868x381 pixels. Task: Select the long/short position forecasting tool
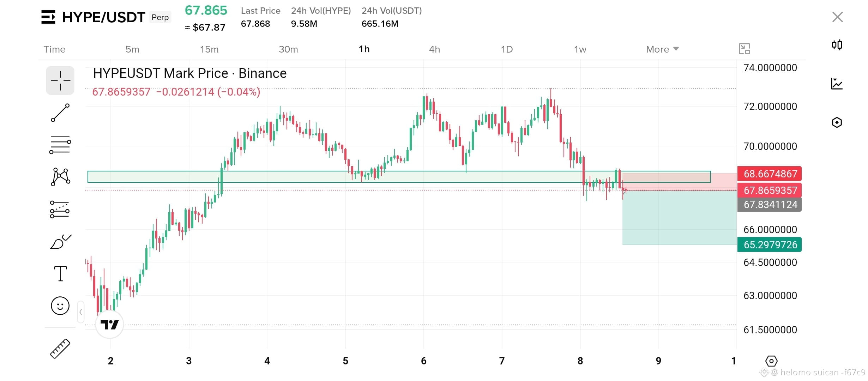click(x=60, y=209)
